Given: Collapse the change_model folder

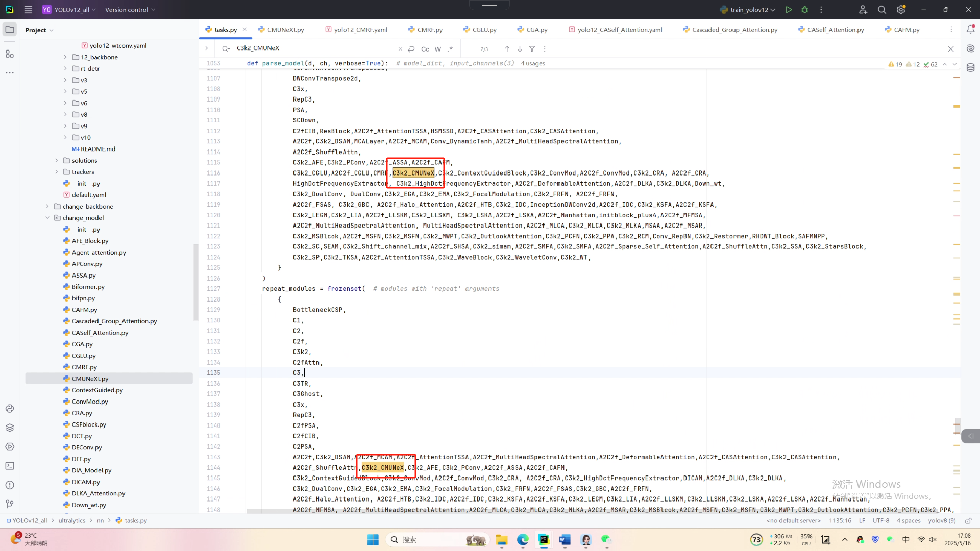Looking at the screenshot, I should 47,218.
